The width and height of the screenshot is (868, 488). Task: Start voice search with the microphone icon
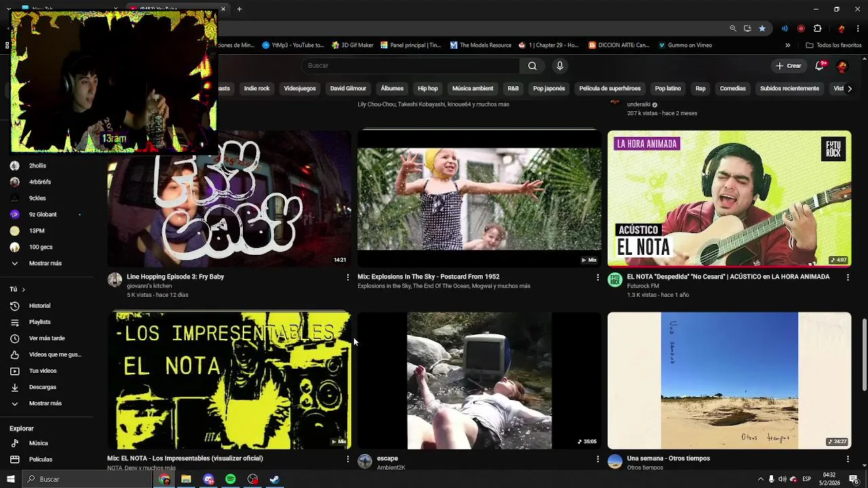coord(559,66)
